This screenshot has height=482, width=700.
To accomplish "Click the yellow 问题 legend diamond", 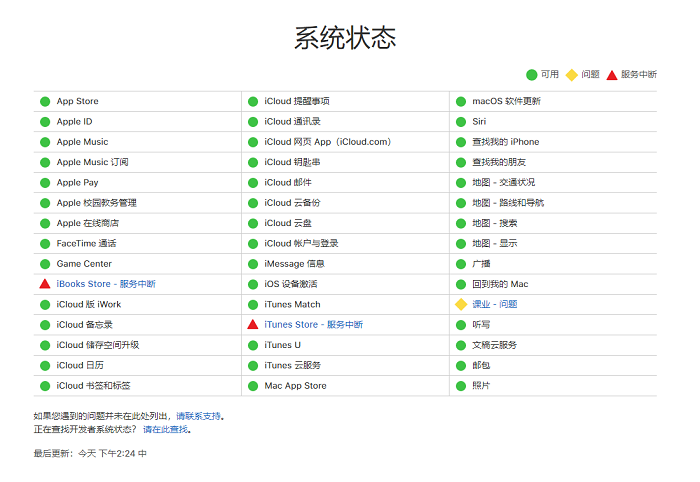I will click(572, 75).
